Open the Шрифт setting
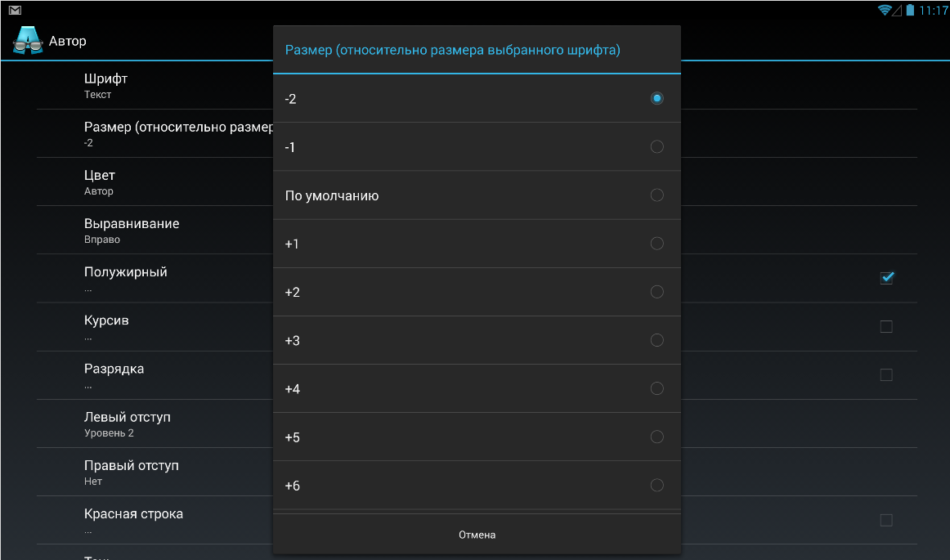This screenshot has height=560, width=950. 164,85
